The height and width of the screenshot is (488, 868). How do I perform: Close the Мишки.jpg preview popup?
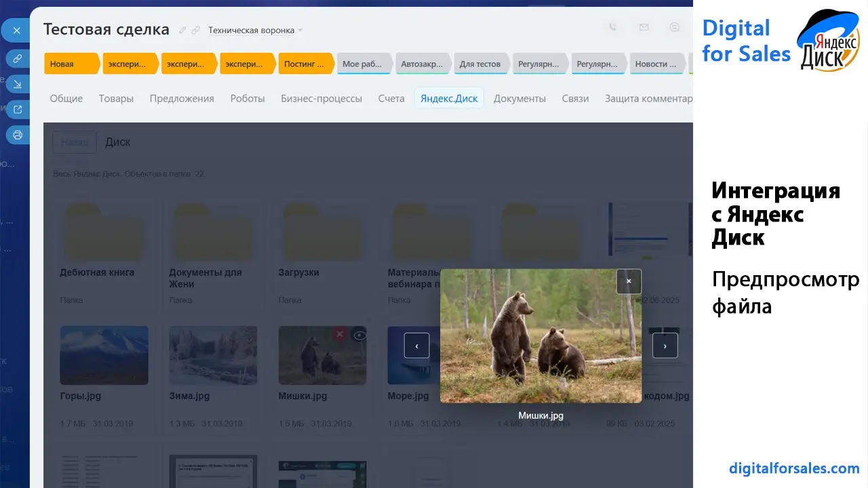coord(629,281)
